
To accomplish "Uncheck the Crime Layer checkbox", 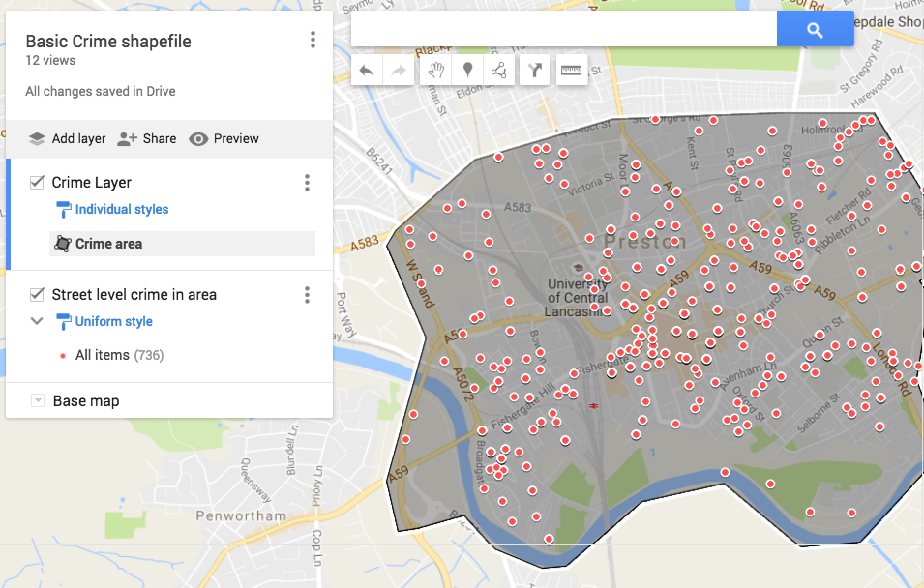I will [37, 182].
